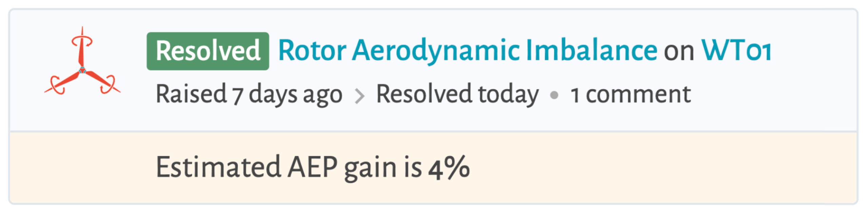
Task: Open the Rotor Aerodynamic Imbalance link
Action: [467, 51]
